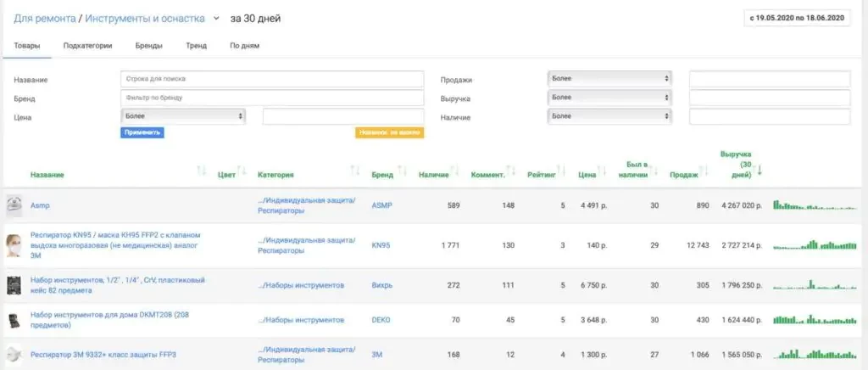Sort table by Цена arrows icon
868x370 pixels.
tap(604, 171)
